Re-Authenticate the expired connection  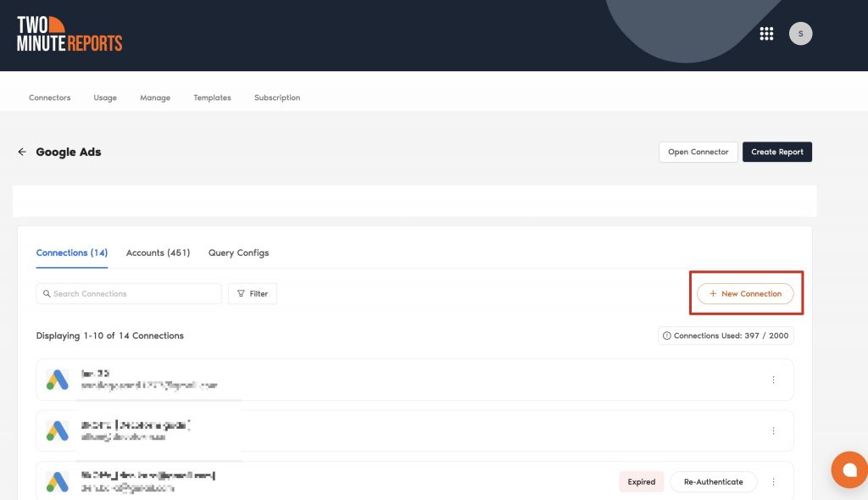(x=713, y=481)
